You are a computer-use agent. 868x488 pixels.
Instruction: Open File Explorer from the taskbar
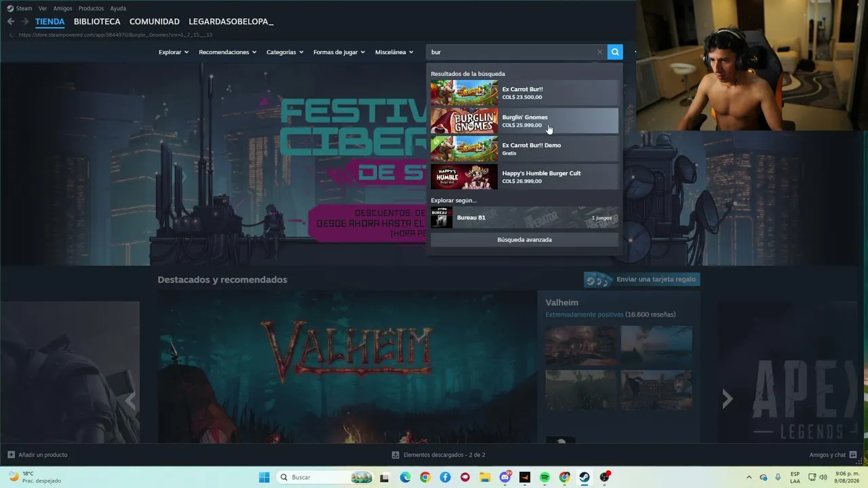coord(485,477)
